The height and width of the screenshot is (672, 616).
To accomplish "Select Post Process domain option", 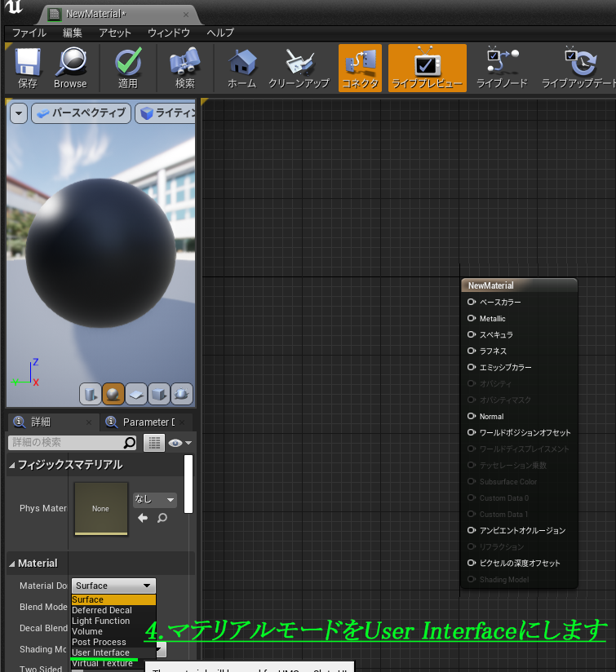I will (113, 642).
